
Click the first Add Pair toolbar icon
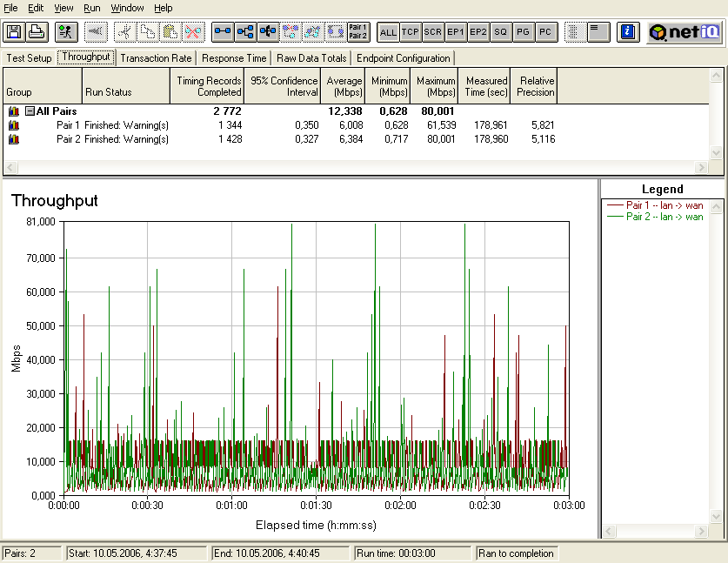pos(224,32)
